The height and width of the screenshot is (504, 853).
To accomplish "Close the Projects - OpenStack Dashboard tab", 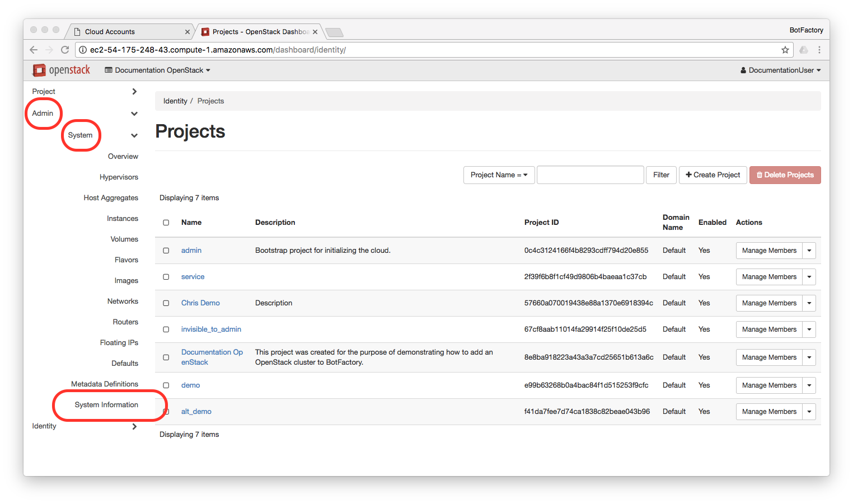I will [315, 32].
